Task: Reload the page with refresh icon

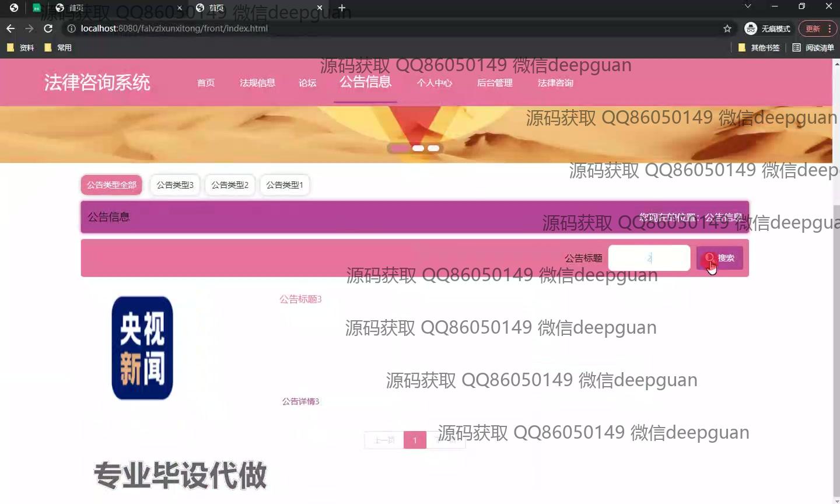Action: [48, 29]
